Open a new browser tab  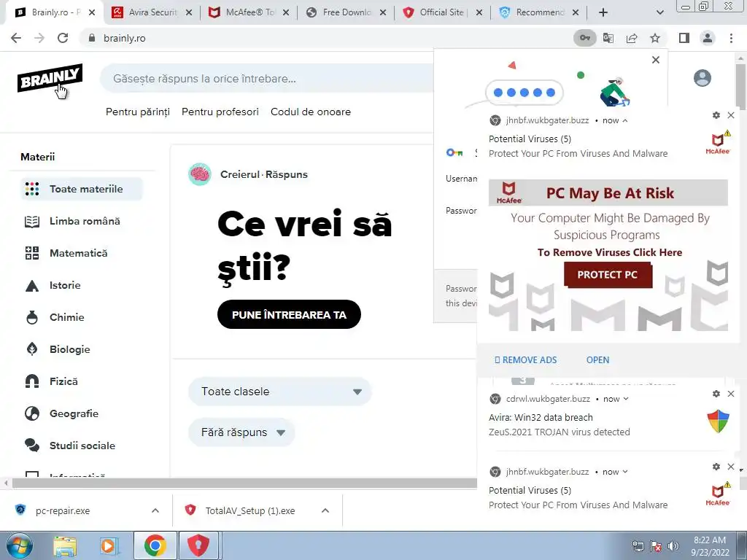tap(603, 12)
